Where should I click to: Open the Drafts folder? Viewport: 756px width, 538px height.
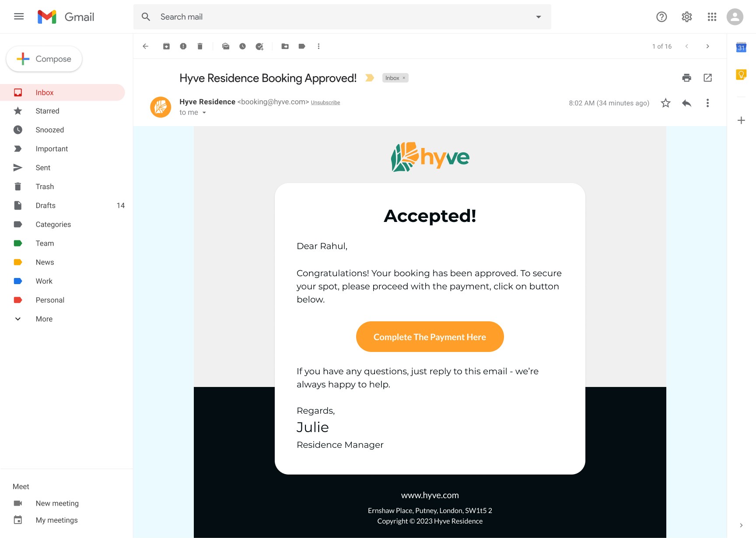45,205
